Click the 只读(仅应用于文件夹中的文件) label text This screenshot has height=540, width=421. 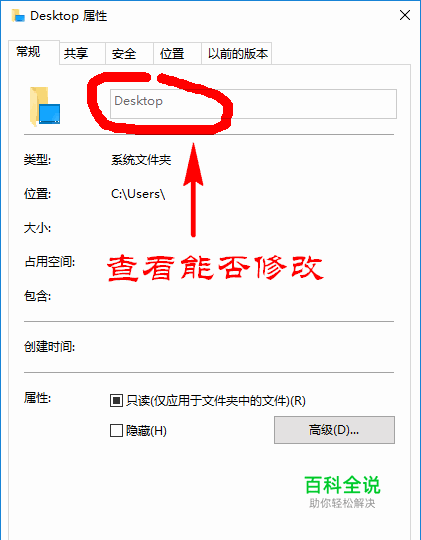216,401
